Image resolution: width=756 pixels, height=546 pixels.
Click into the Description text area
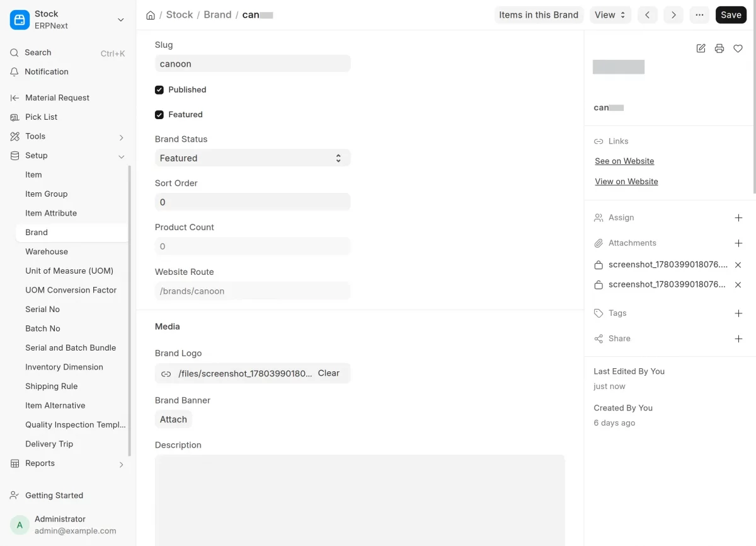tap(360, 500)
